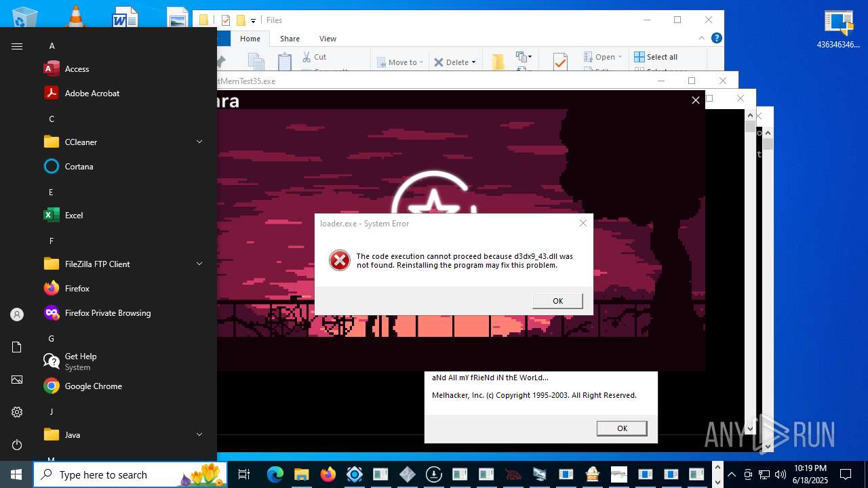
Task: Open VLC media player desktop icon
Action: (x=75, y=16)
